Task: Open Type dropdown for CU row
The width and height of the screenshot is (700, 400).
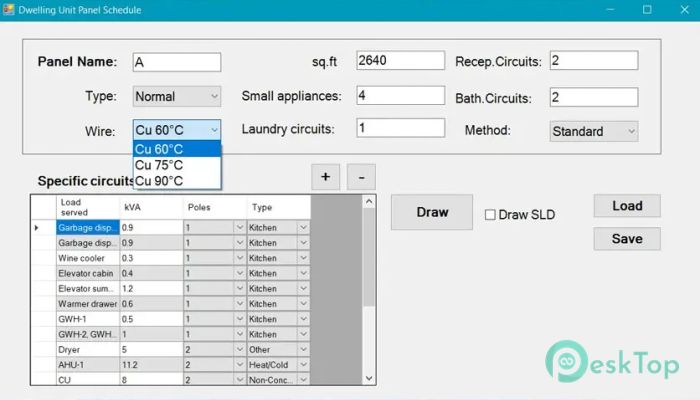Action: pos(303,379)
